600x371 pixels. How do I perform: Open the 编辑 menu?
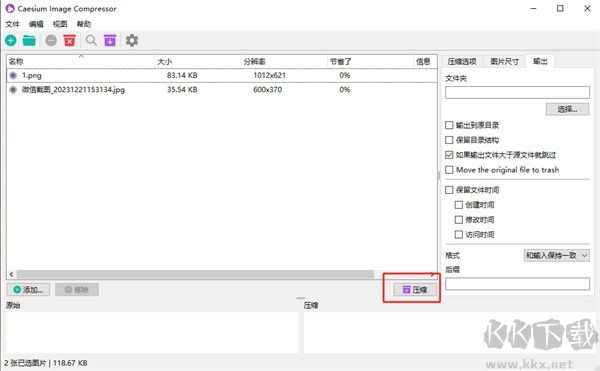(x=36, y=24)
